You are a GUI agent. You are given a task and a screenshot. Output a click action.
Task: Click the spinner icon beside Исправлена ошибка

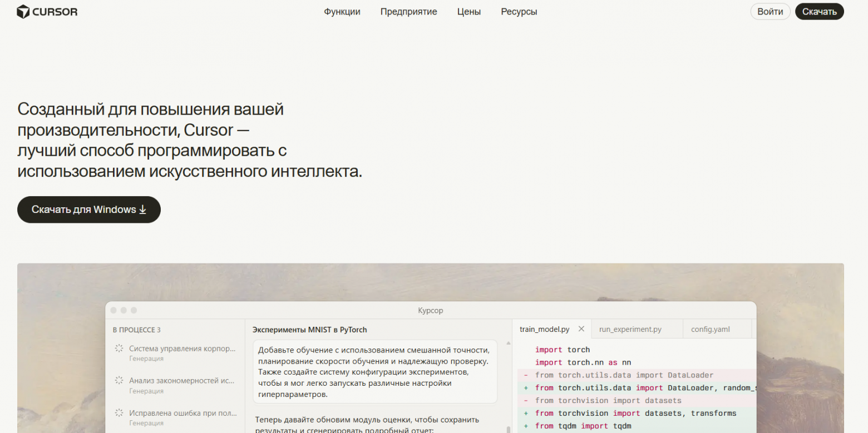coord(119,413)
